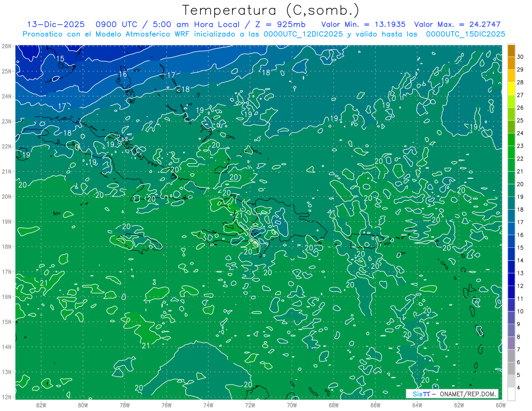The image size is (532, 411).
Task: Click the 70W longitude axis label
Action: pyautogui.click(x=292, y=405)
